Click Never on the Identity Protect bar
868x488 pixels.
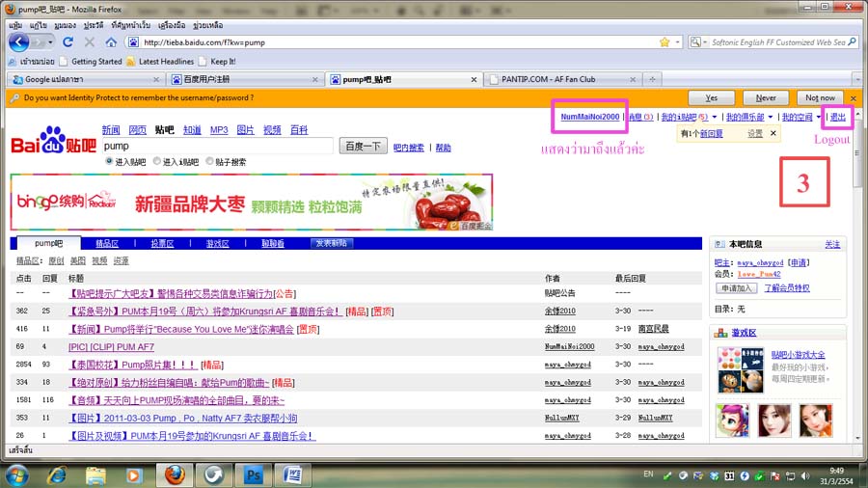pos(766,98)
